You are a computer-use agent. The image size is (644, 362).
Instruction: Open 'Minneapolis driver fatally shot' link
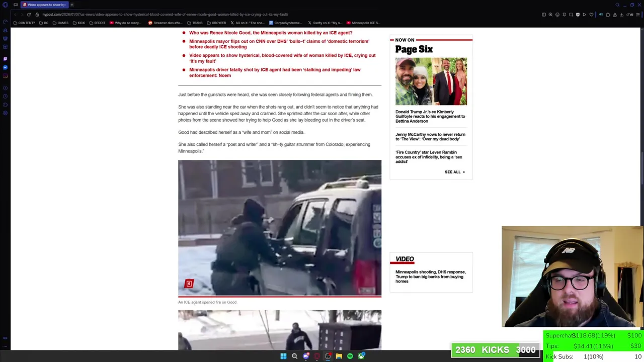275,72
